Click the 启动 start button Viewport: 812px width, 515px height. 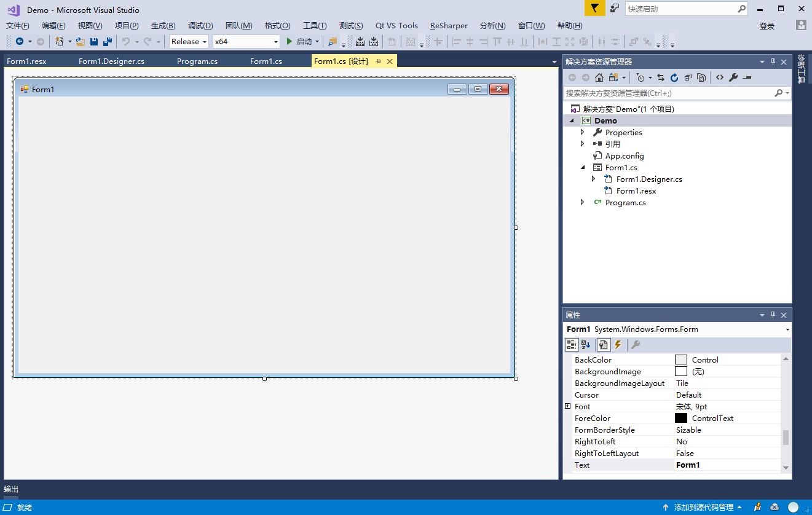(x=299, y=42)
